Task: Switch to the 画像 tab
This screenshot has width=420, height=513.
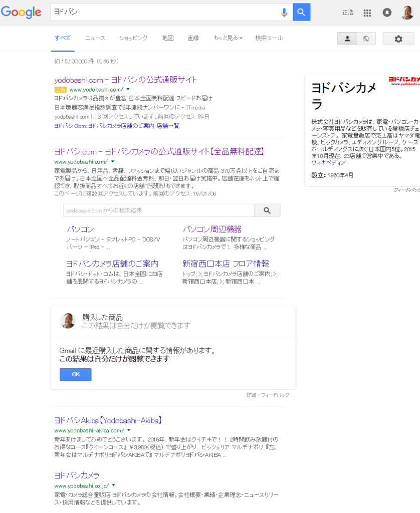Action: [193, 38]
